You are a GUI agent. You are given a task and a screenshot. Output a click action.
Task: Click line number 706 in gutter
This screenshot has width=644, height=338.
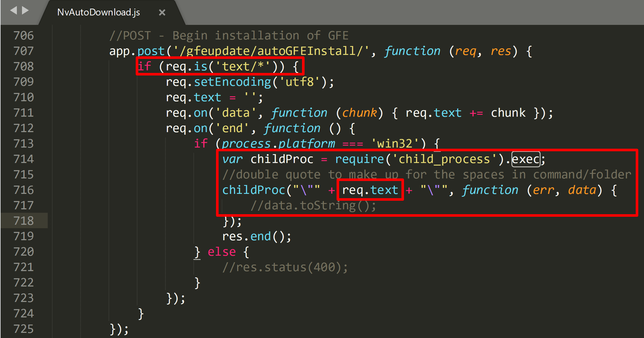[x=23, y=35]
